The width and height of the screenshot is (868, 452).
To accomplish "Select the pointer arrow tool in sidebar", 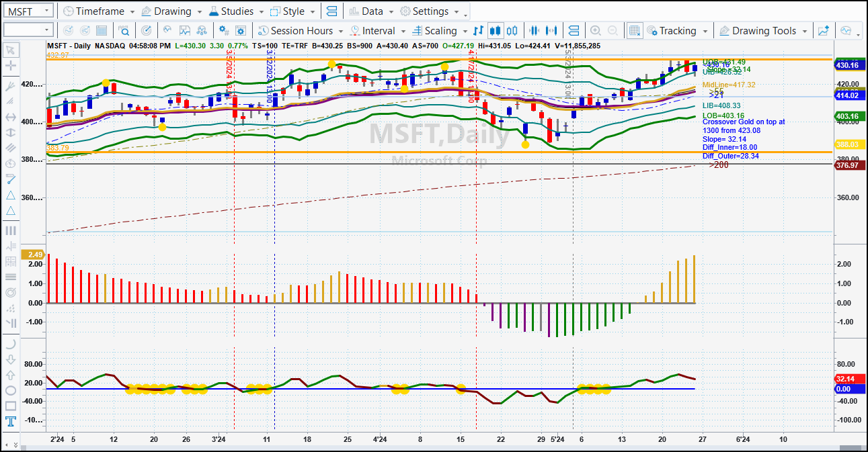I will click(11, 50).
